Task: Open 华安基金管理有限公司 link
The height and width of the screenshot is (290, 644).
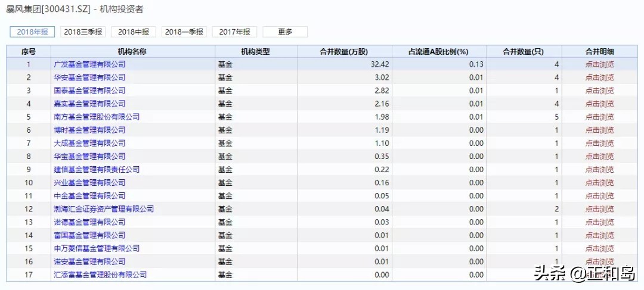Action: (x=89, y=77)
